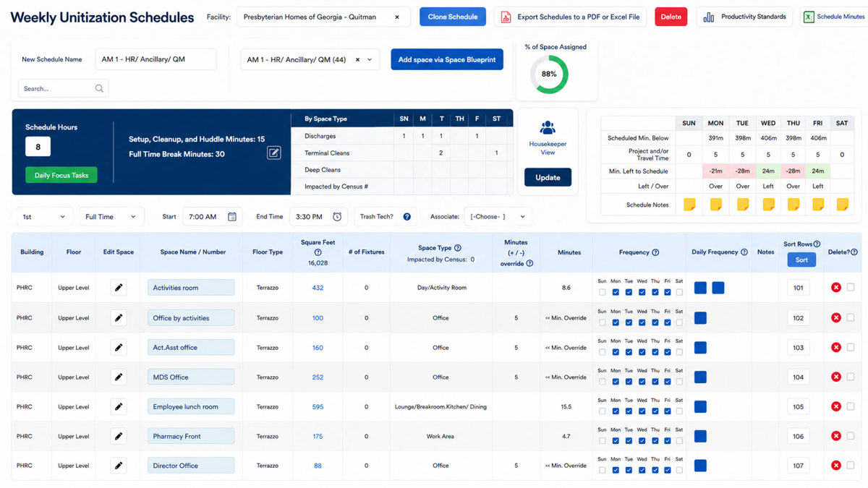Tick the delete checkbox for row 102
The width and height of the screenshot is (868, 488).
[851, 317]
